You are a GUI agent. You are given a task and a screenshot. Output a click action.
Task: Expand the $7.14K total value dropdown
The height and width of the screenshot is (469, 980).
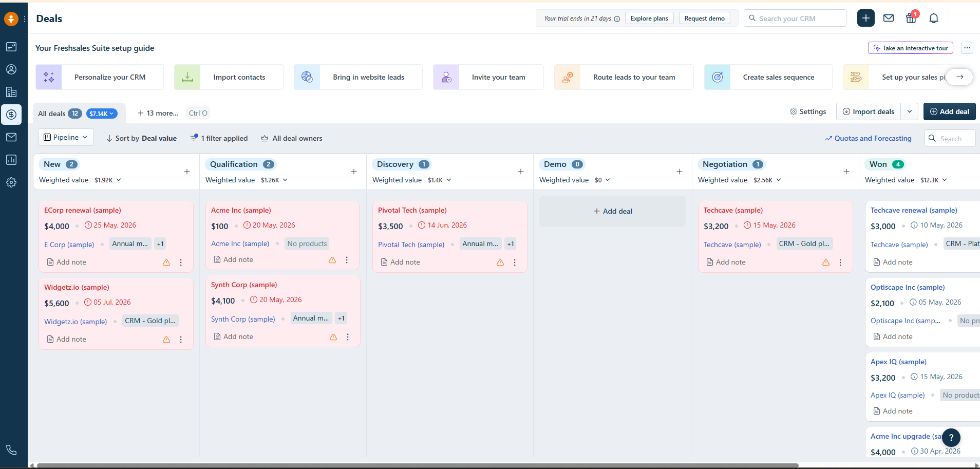[x=102, y=114]
